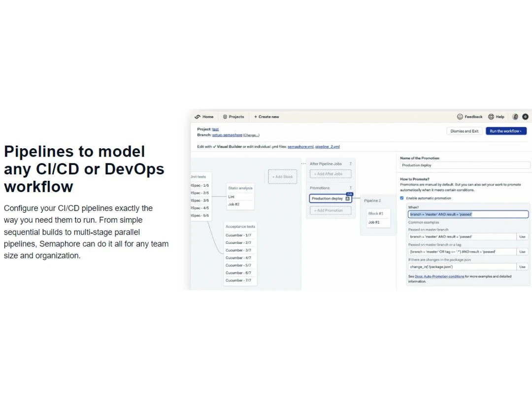This screenshot has width=532, height=399.
Task: Click the Passed on master branch example field
Action: pos(462,237)
